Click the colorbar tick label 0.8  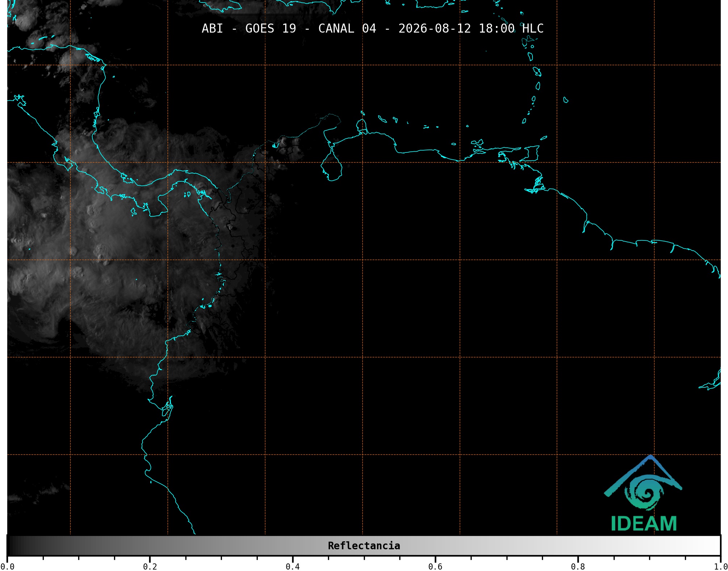[578, 566]
